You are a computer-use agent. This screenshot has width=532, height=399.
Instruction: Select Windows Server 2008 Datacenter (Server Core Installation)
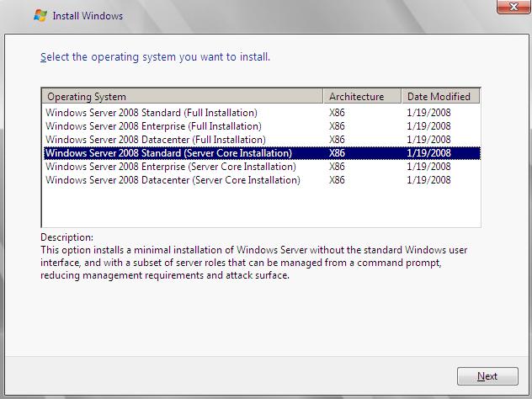point(173,180)
